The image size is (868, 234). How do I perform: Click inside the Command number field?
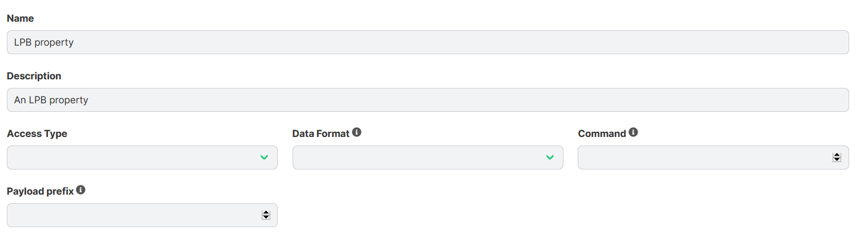[713, 158]
